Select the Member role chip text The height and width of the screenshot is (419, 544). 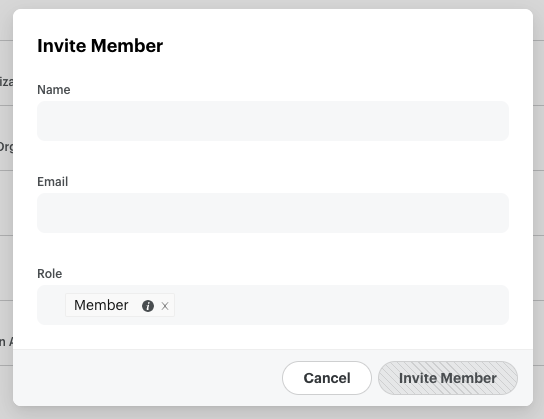101,305
